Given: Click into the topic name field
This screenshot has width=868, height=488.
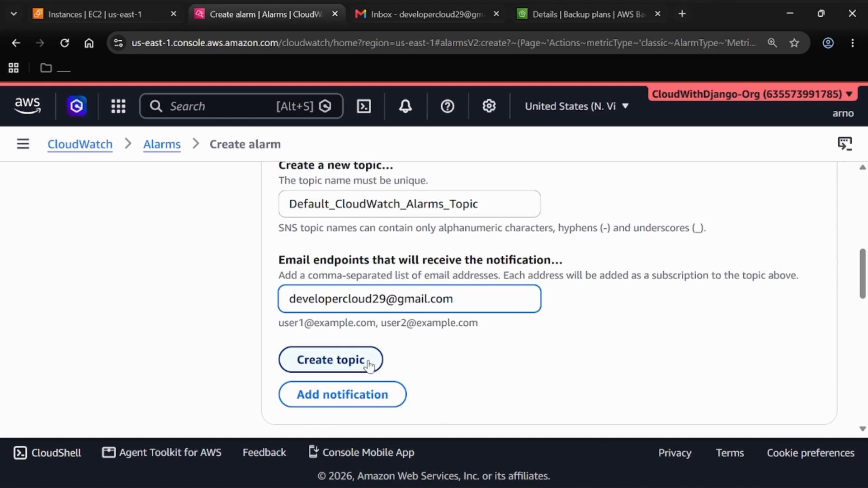Looking at the screenshot, I should point(409,204).
